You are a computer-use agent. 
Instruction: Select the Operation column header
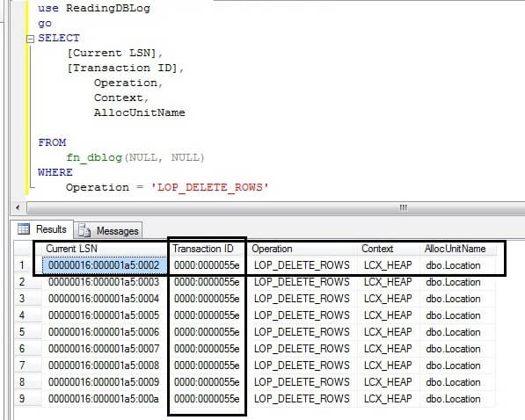pos(302,249)
